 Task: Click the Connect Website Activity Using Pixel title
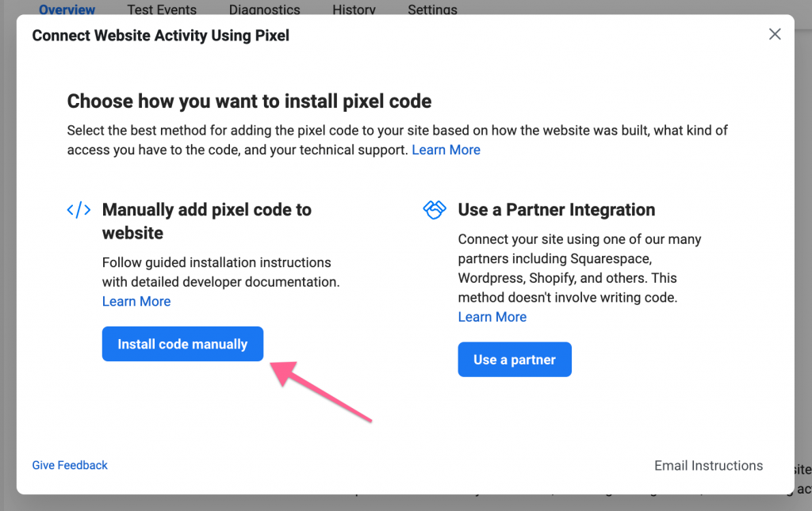click(160, 36)
